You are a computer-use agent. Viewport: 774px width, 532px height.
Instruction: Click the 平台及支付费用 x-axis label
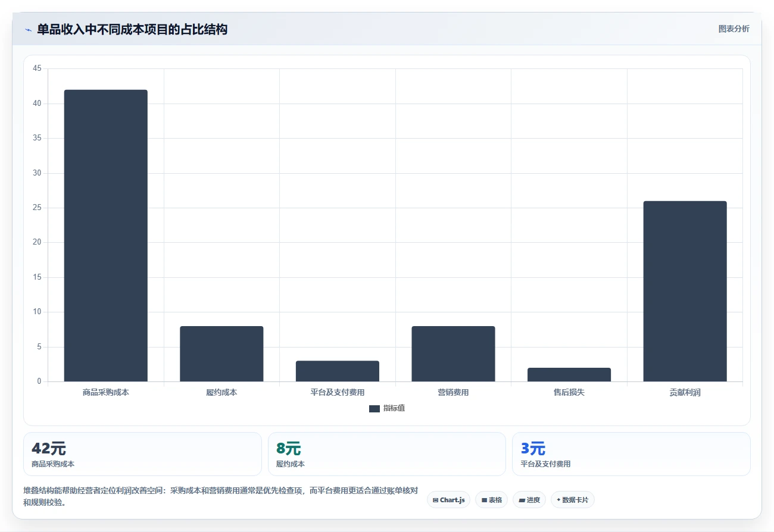(x=338, y=393)
